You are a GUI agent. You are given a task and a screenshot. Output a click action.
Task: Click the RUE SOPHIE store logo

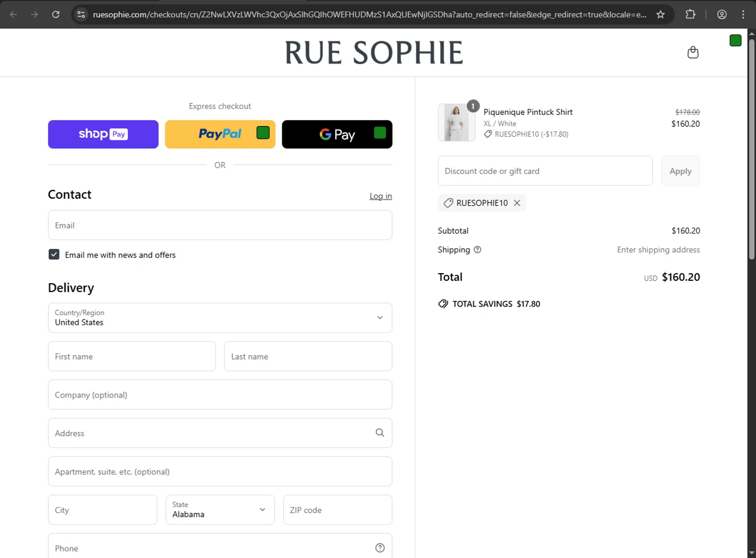[x=374, y=52]
